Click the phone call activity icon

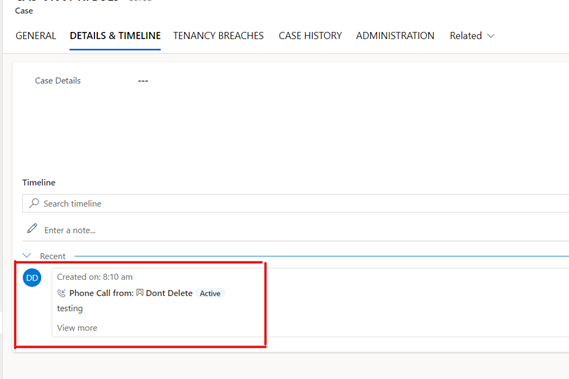[x=61, y=293]
